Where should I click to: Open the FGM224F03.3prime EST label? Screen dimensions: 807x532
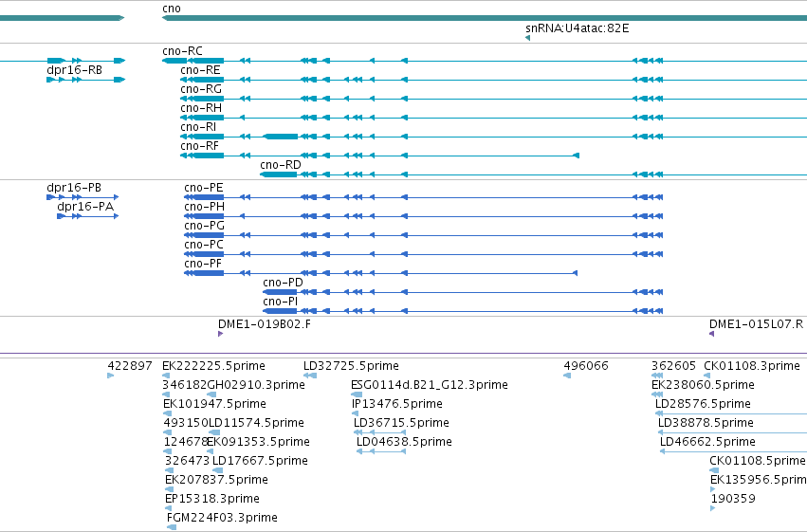click(x=222, y=519)
